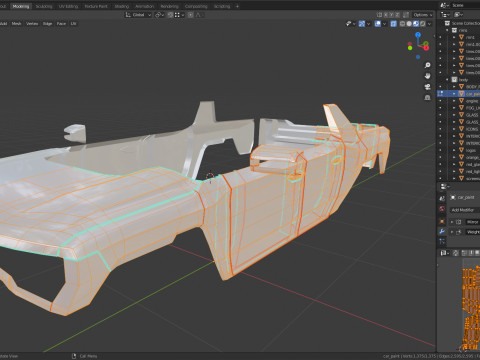
Task: Collapse the body collection
Action: 447,80
